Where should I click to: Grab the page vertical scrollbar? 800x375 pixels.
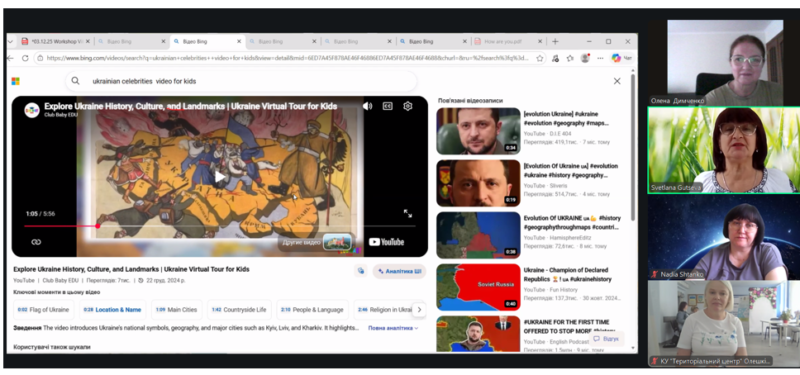(x=633, y=148)
